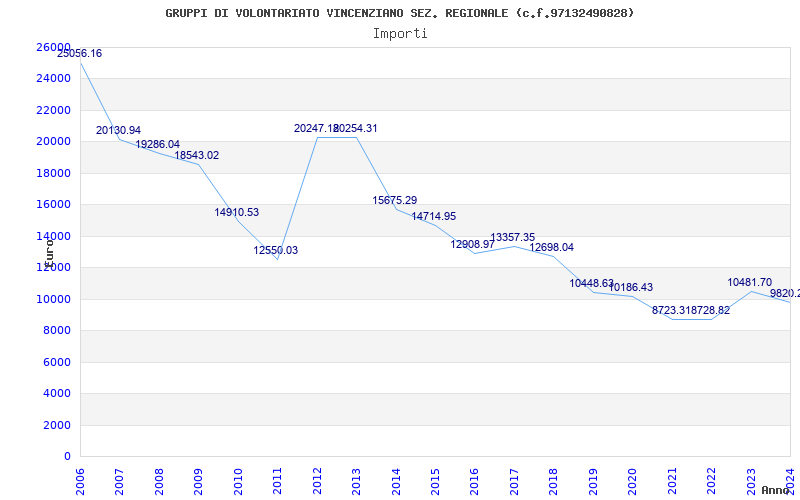Screen dimensions: 800x500
Task: Select the data label 13357.35
Action: 513,237
